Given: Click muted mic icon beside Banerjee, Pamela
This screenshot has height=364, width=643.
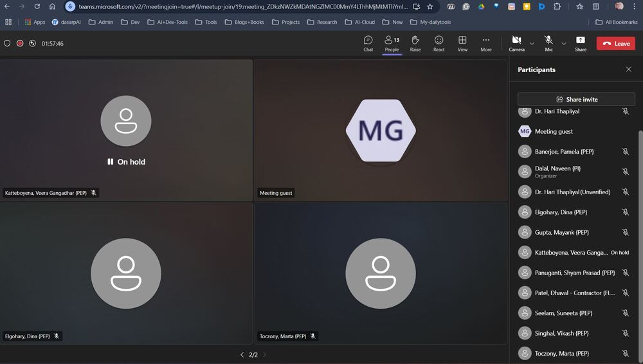Looking at the screenshot, I should pyautogui.click(x=626, y=151).
